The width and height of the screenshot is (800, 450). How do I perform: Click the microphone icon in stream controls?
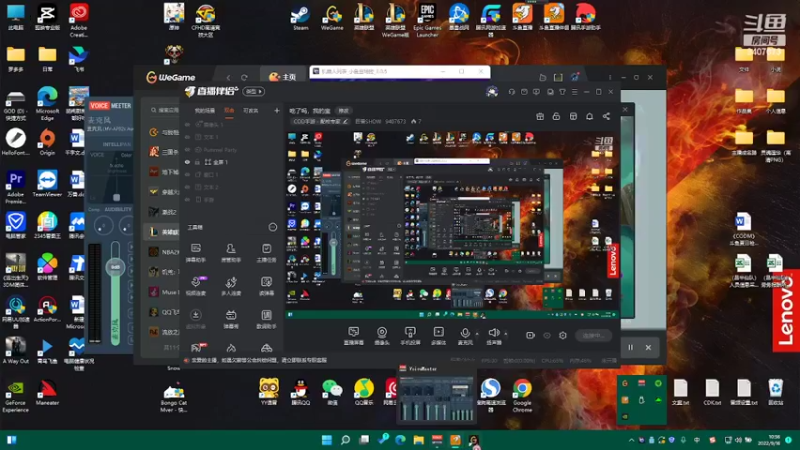pos(465,334)
